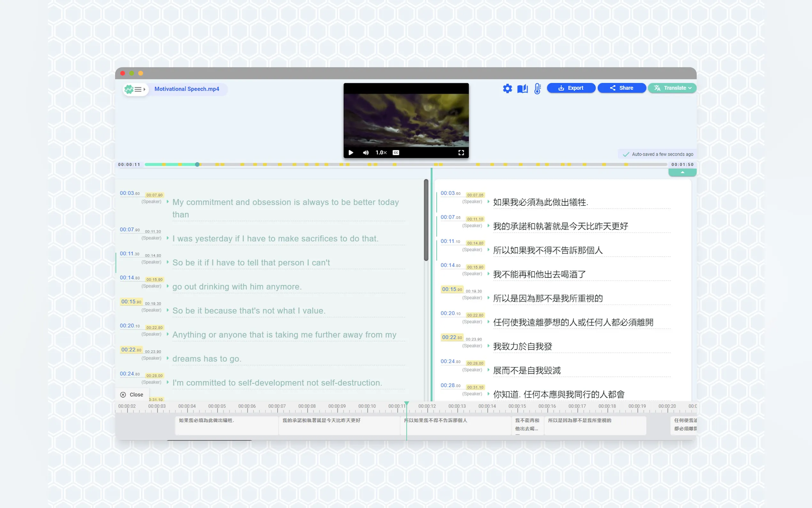
Task: Select the Motivational Speech.mp4 file tab
Action: [x=187, y=89]
